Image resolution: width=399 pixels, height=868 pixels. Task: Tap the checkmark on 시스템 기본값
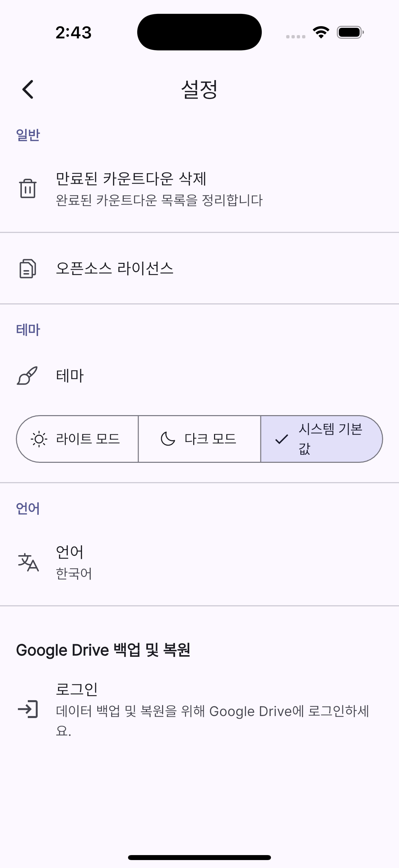[282, 439]
